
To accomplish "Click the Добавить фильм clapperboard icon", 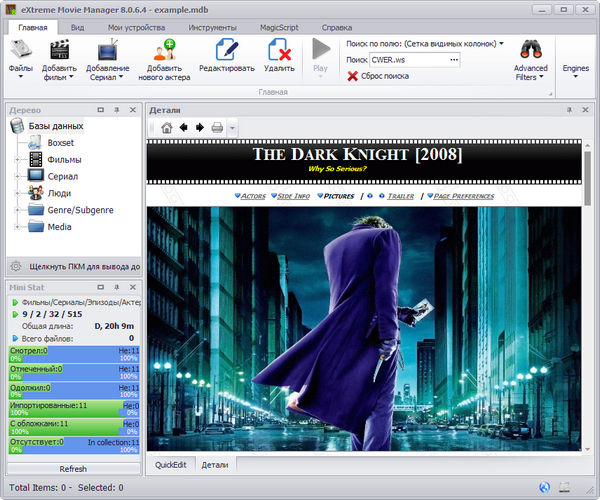I will (61, 49).
